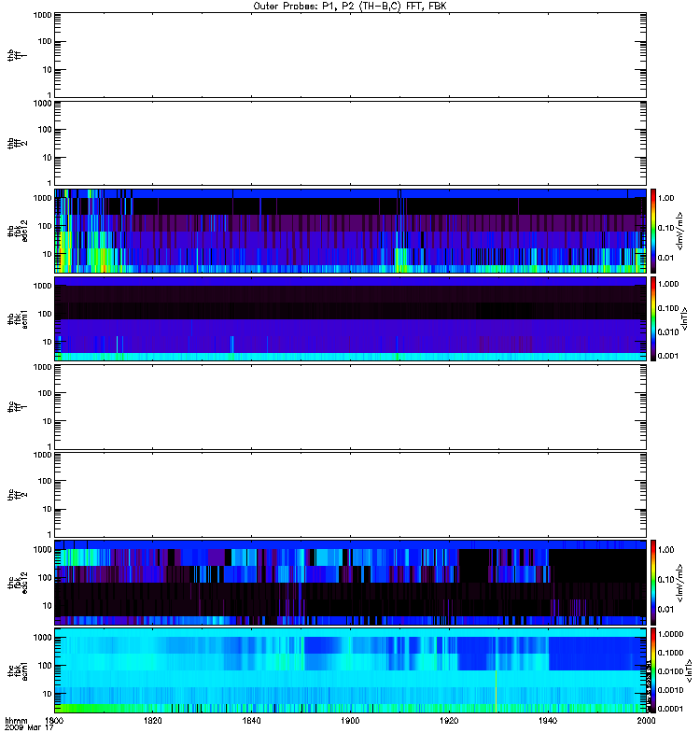Click inside the topmost empty thb plot panel
The image size is (700, 747).
tap(350, 55)
